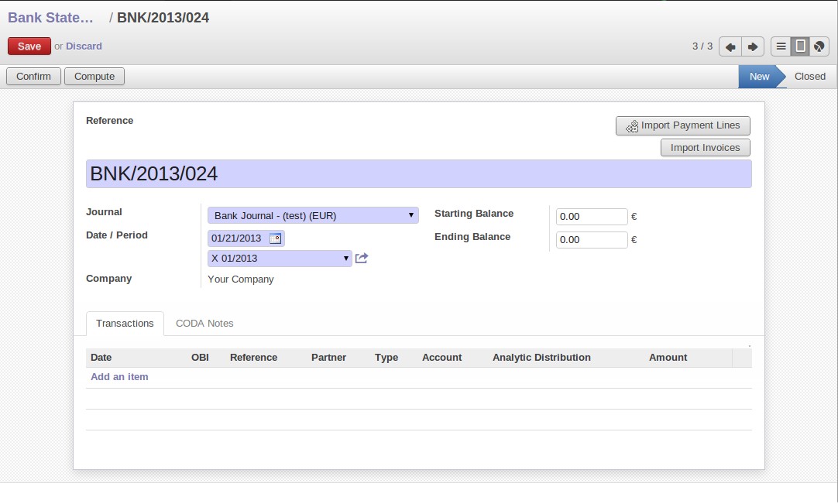The image size is (838, 504).
Task: Open the date picker calendar icon
Action: 276,238
